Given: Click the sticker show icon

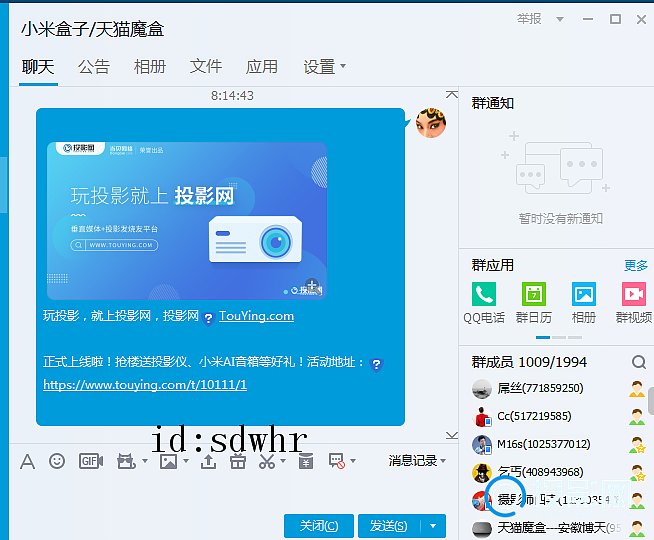Looking at the screenshot, I should [126, 461].
